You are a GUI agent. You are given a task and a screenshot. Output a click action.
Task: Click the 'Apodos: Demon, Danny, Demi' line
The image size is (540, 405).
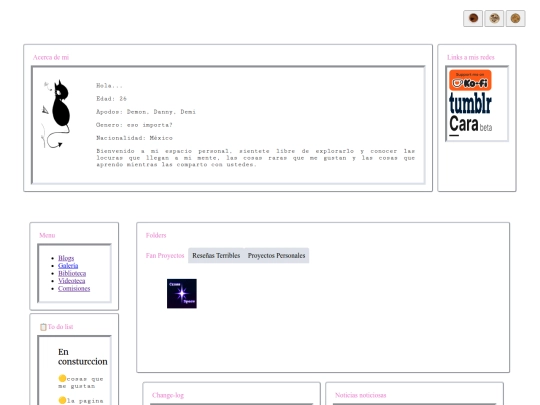click(146, 112)
